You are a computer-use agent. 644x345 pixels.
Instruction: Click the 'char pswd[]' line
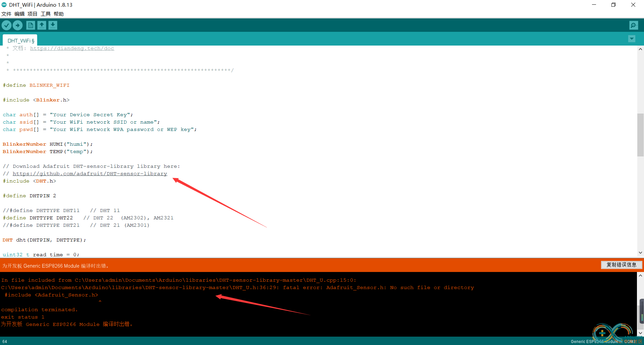point(100,129)
